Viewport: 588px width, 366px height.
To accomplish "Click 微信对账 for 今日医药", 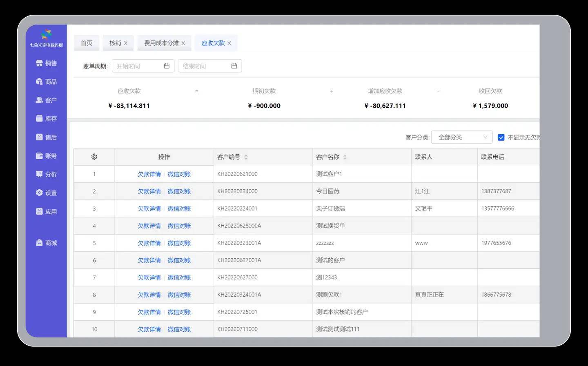I will click(179, 191).
